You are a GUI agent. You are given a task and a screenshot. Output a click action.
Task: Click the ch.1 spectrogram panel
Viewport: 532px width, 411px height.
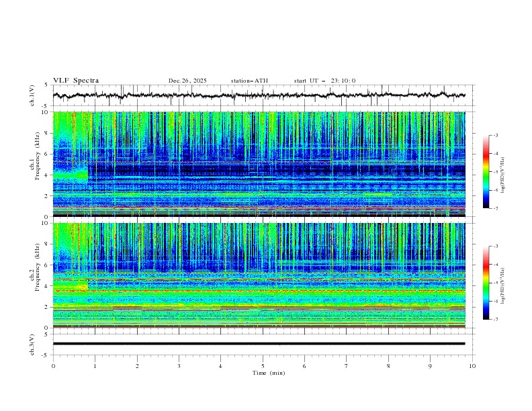259,164
